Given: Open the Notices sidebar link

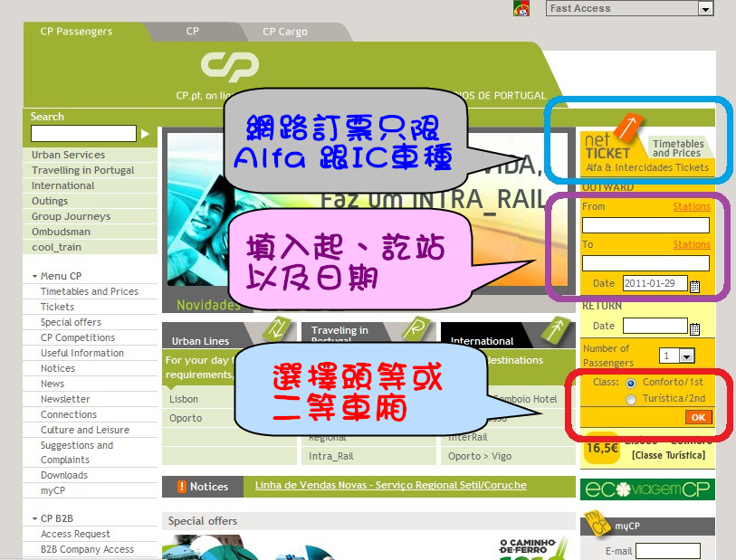Looking at the screenshot, I should (x=58, y=368).
